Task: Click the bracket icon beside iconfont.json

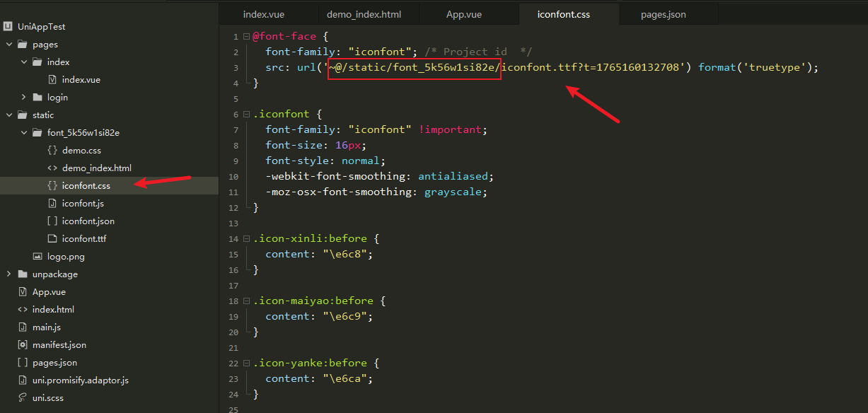Action: [52, 221]
